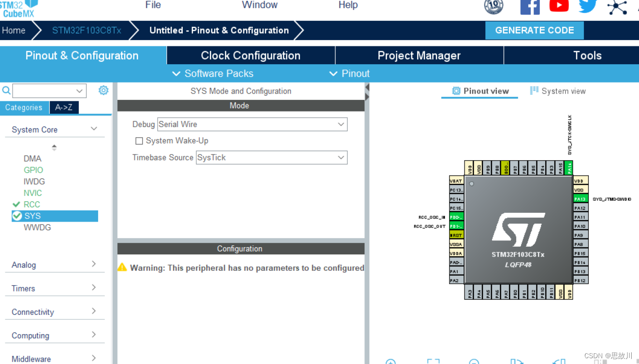Click the ST logo on the chip body
This screenshot has width=639, height=364.
click(x=519, y=230)
